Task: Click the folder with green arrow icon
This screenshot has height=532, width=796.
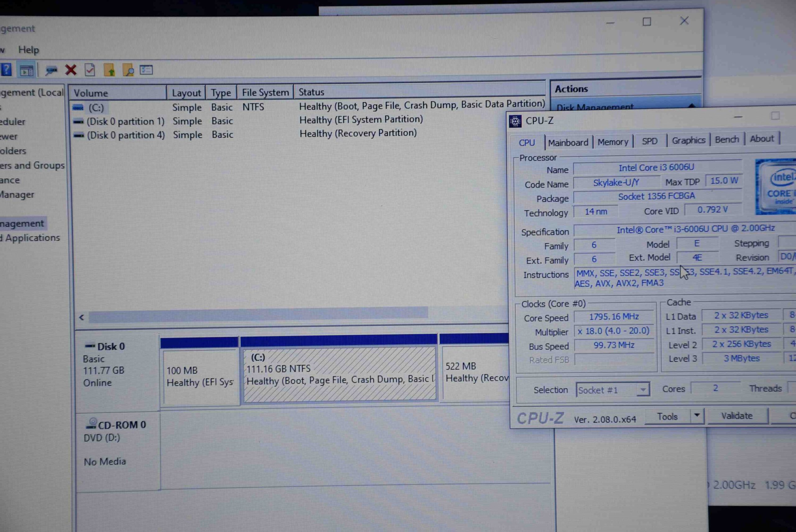Action: click(109, 70)
